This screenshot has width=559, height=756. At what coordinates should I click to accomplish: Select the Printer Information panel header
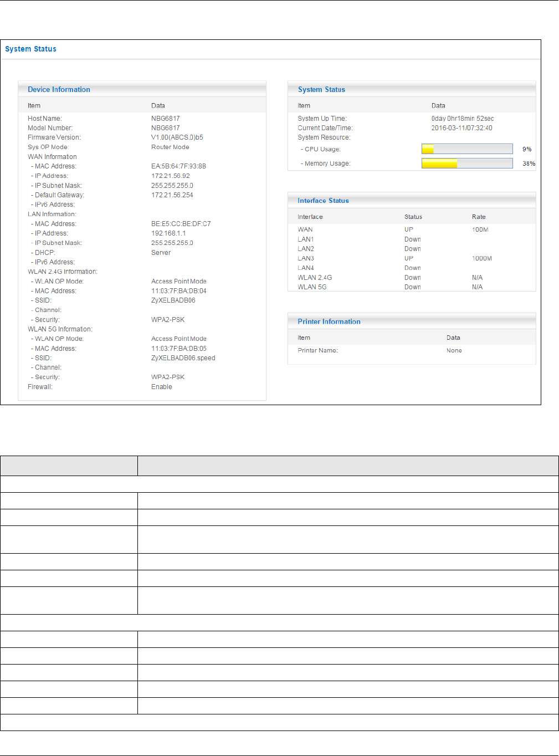412,321
